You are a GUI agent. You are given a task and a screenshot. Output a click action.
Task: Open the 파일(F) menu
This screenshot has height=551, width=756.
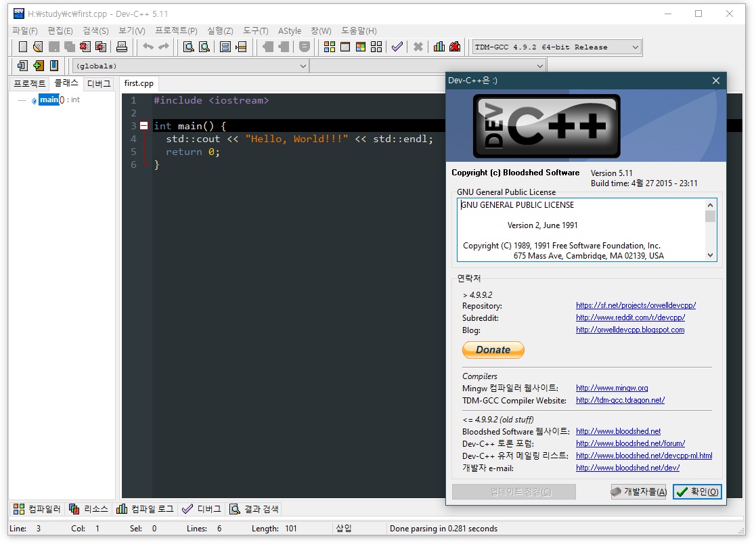(x=25, y=31)
